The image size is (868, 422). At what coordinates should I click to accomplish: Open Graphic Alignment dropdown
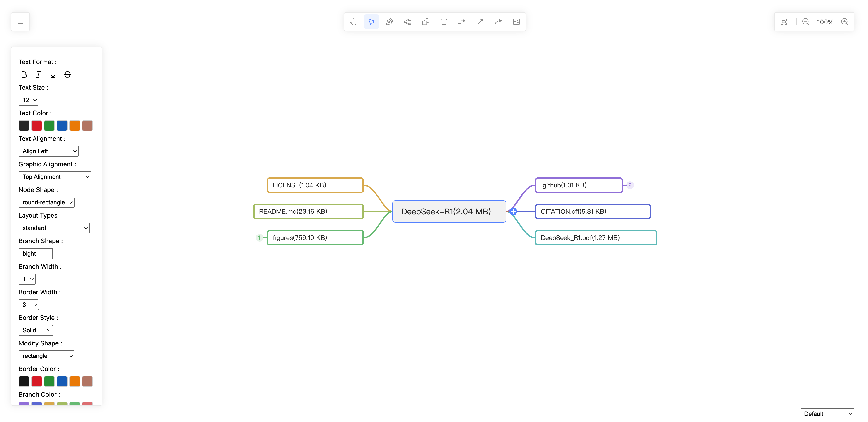pos(55,177)
